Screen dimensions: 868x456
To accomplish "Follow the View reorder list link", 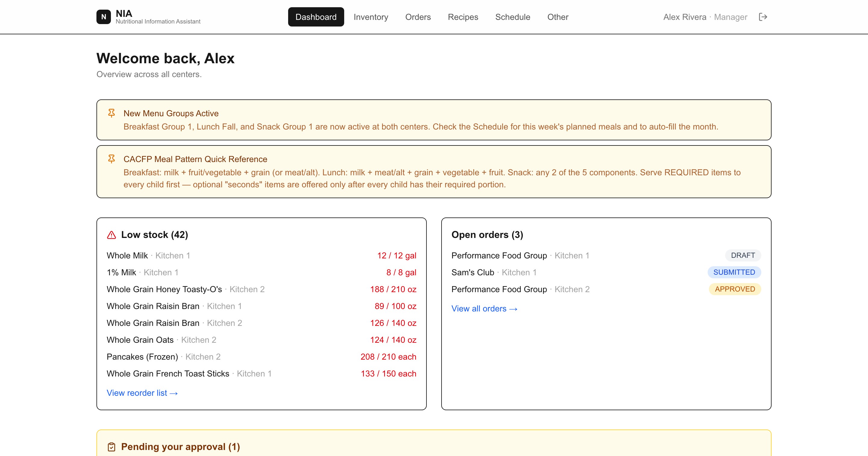I will tap(142, 393).
